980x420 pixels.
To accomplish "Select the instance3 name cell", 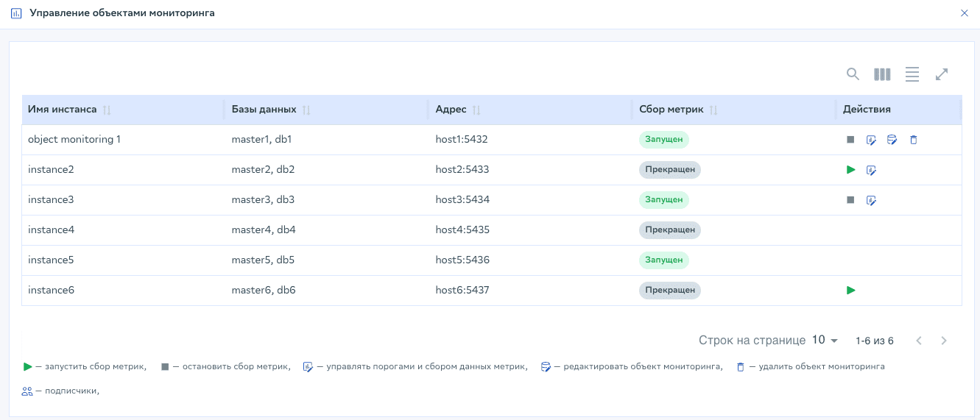I will click(51, 199).
